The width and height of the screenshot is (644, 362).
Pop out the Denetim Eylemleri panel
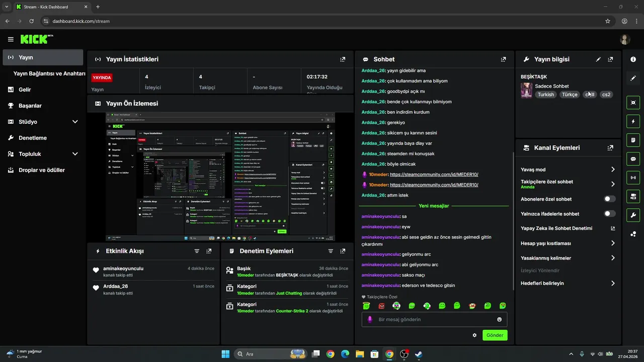[343, 251]
